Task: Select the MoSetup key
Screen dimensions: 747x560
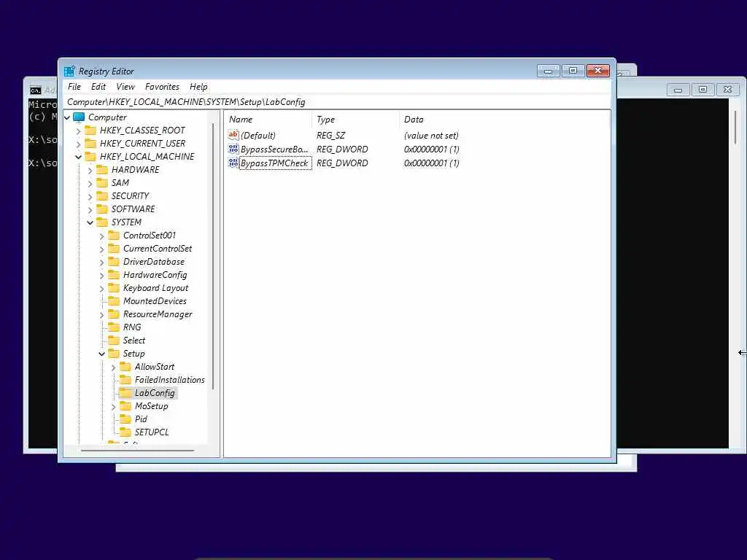Action: pyautogui.click(x=151, y=406)
